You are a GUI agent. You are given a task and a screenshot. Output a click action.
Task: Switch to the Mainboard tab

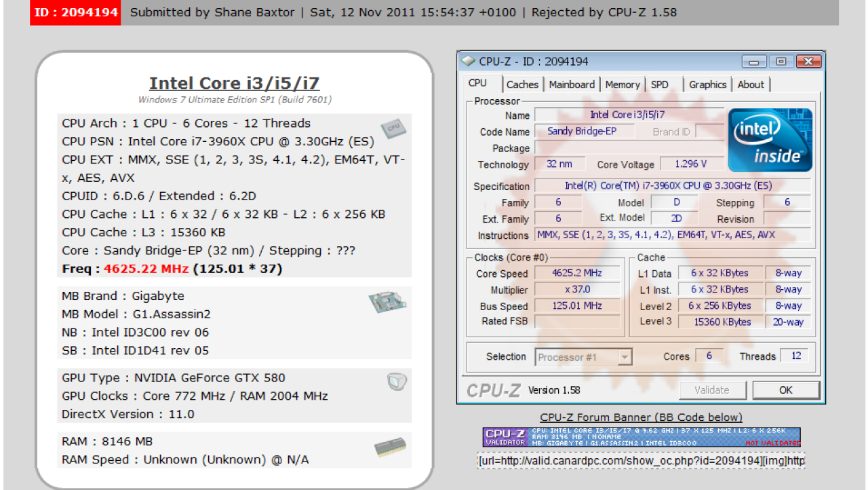pos(572,85)
